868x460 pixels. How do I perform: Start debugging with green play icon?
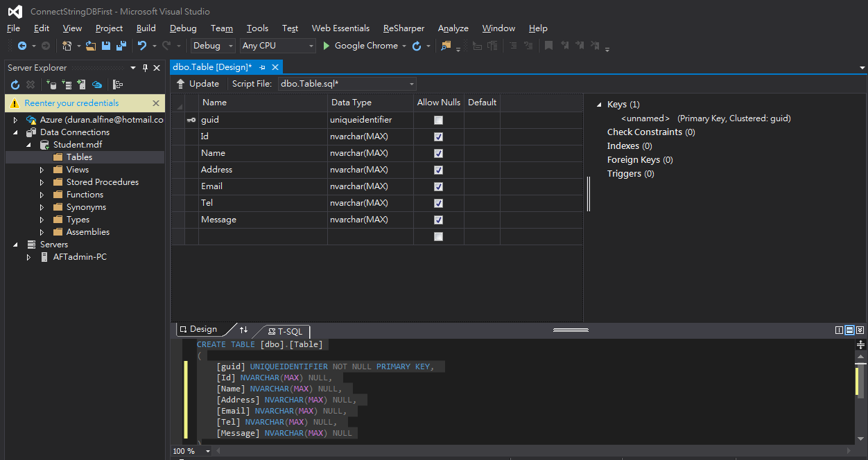[x=327, y=46]
